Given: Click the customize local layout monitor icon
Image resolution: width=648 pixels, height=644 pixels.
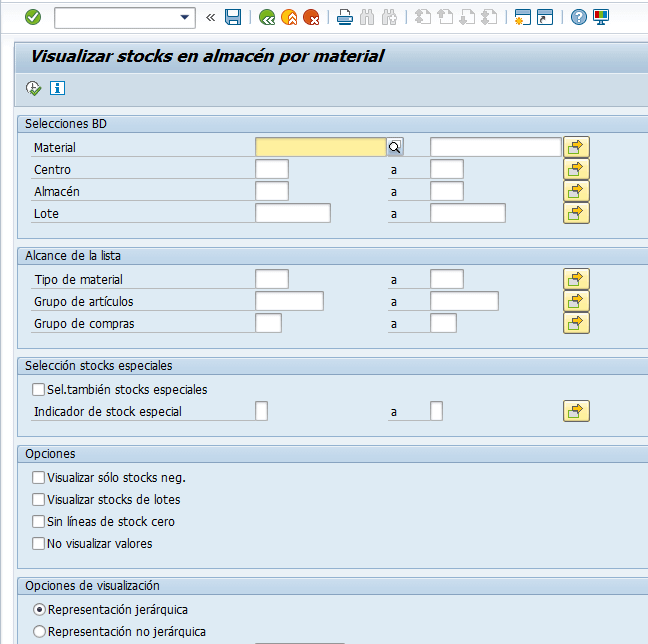Looking at the screenshot, I should pos(601,17).
